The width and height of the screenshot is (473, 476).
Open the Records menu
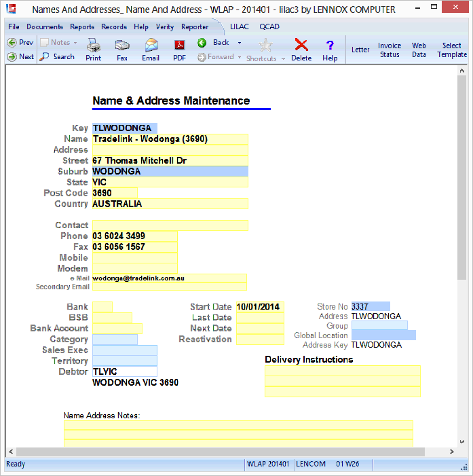pos(114,26)
